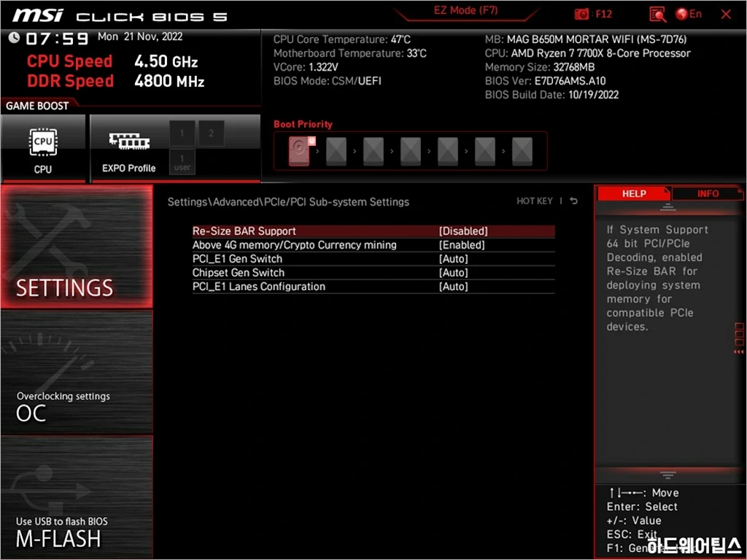747x560 pixels.
Task: Click the MSI logo
Action: click(38, 16)
